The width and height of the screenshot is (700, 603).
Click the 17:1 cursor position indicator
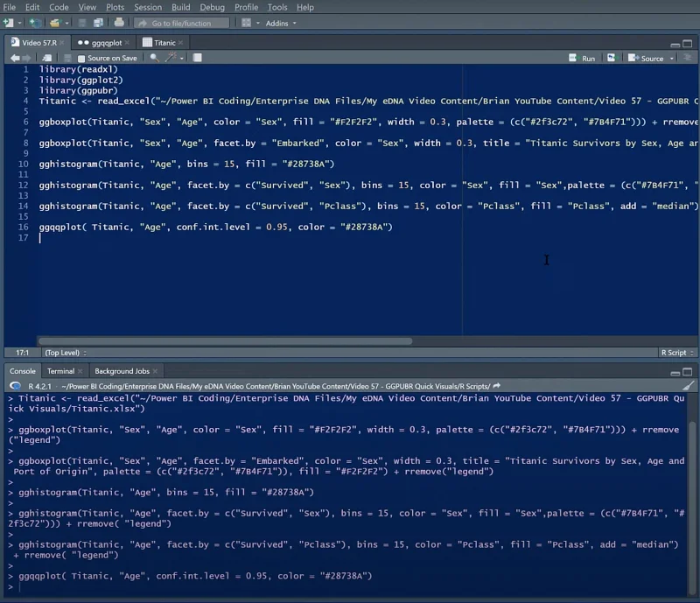(23, 353)
